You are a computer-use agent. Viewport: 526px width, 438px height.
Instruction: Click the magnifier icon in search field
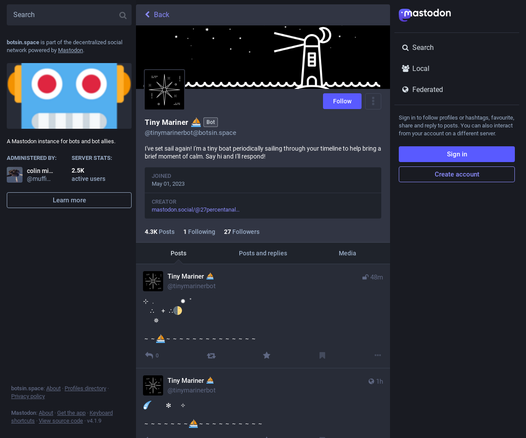[123, 15]
